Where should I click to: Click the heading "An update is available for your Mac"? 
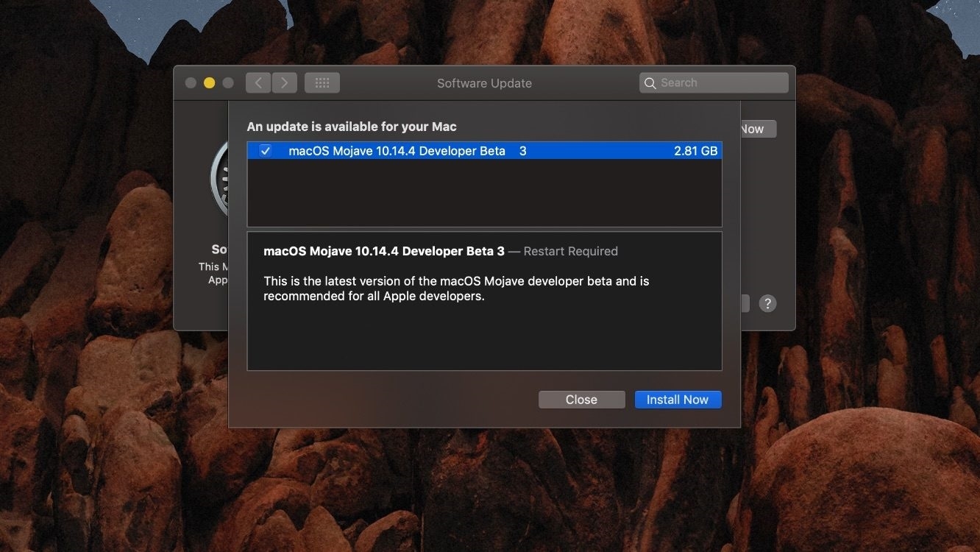[x=352, y=127]
